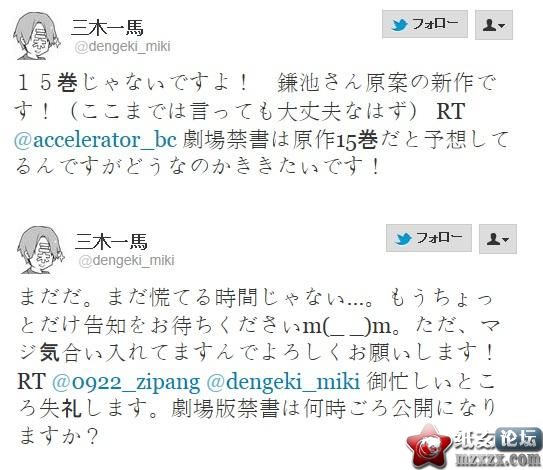Click the second tweet's profile avatar
543x470 pixels.
[x=41, y=250]
